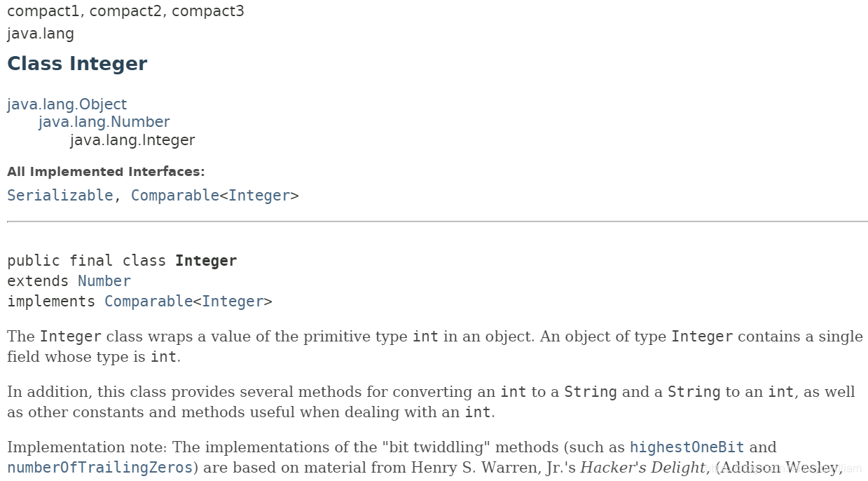Viewport: 868px width, 481px height.
Task: Click the Class Integer heading
Action: point(77,64)
